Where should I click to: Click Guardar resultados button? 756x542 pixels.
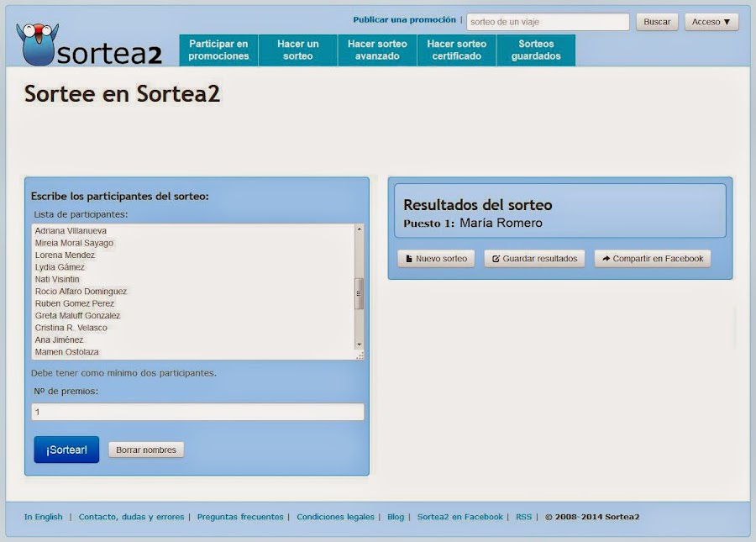[534, 259]
